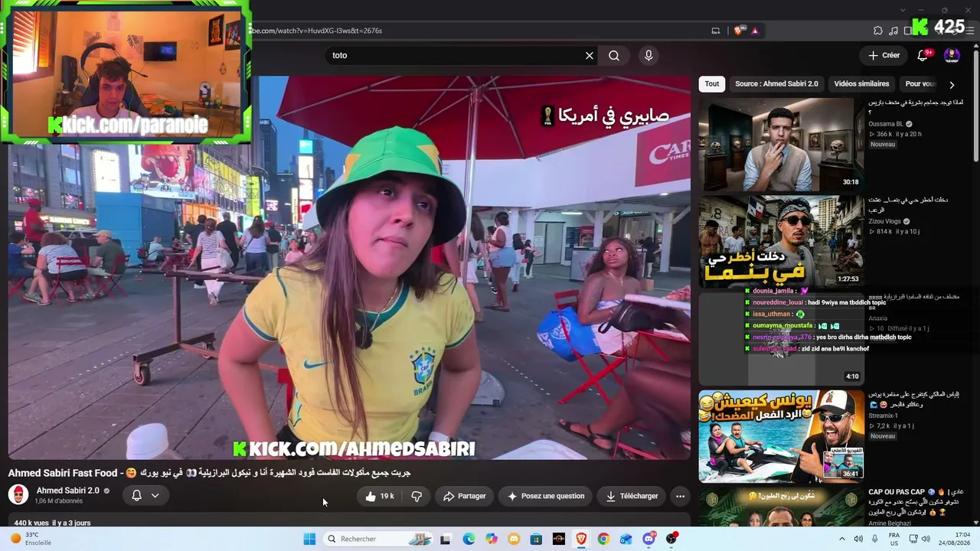Click the YouTube video player
The image size is (980, 551).
[x=349, y=267]
